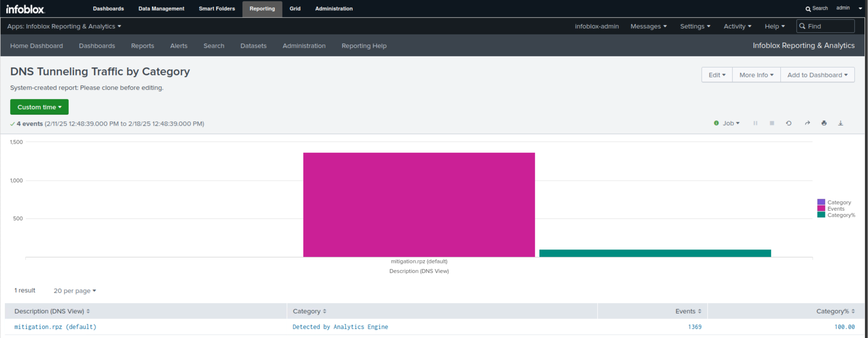
Task: Open Add to Dashboard menu
Action: pyautogui.click(x=817, y=75)
